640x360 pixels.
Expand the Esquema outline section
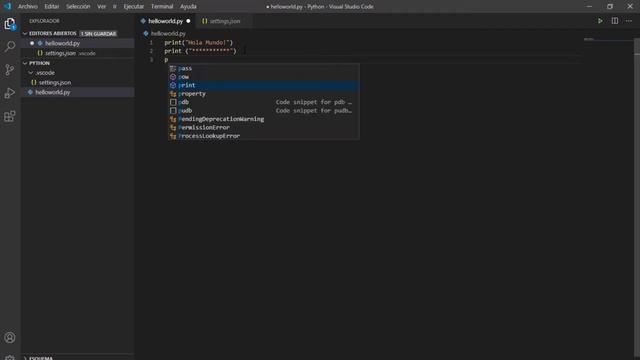(x=41, y=358)
